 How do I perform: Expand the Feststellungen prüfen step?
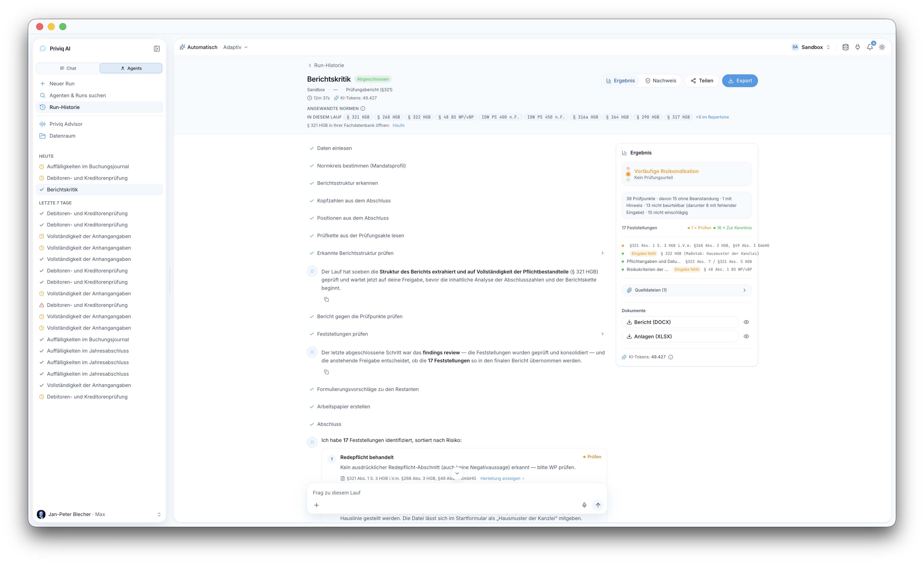[x=603, y=334]
